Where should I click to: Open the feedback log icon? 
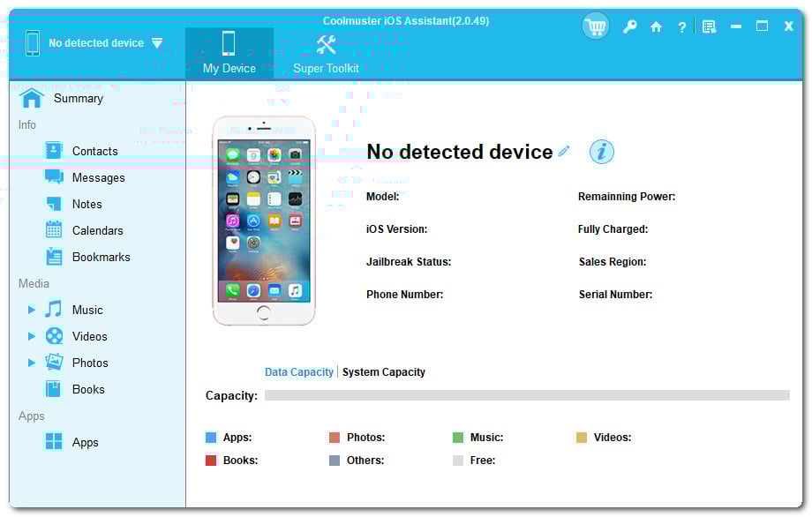pos(709,26)
